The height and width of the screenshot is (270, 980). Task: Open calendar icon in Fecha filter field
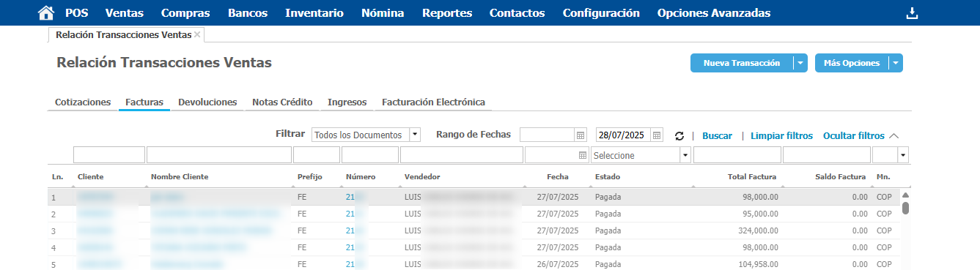pos(583,155)
